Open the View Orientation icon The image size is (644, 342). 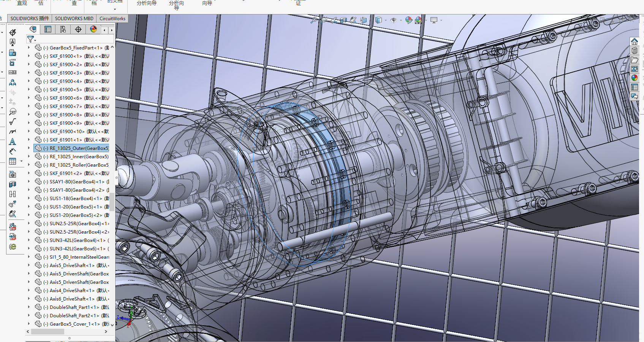[x=364, y=20]
